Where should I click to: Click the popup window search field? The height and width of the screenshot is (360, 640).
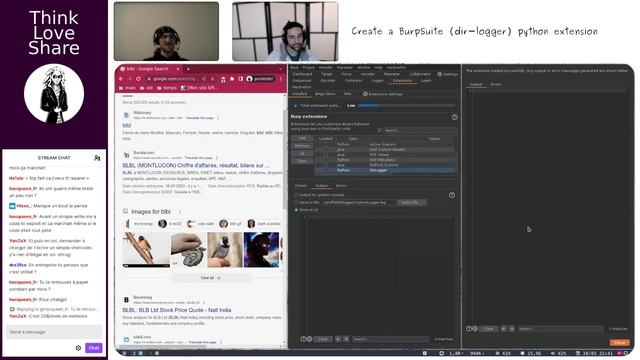[x=560, y=329]
